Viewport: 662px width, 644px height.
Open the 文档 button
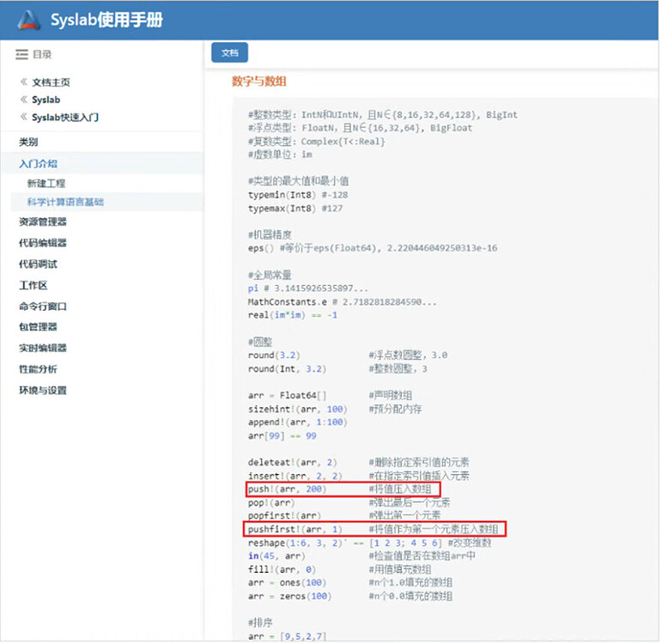click(x=230, y=52)
